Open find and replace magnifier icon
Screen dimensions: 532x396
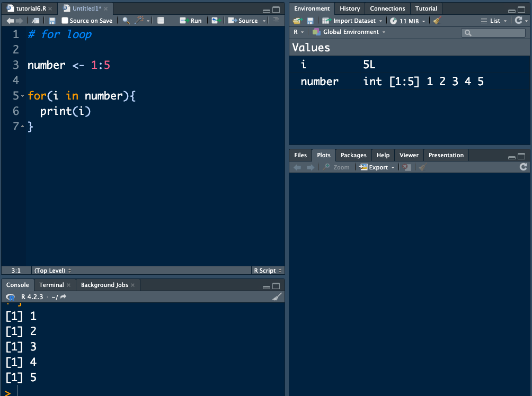126,21
